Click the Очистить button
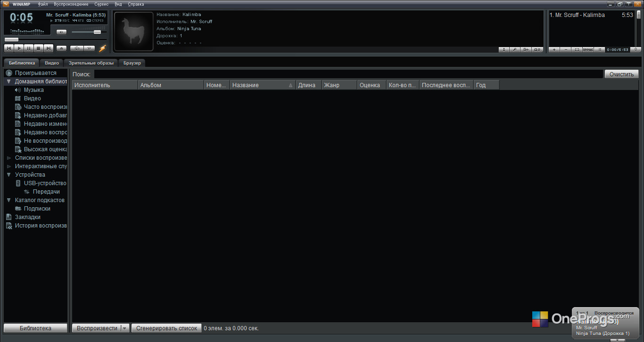 pos(622,74)
